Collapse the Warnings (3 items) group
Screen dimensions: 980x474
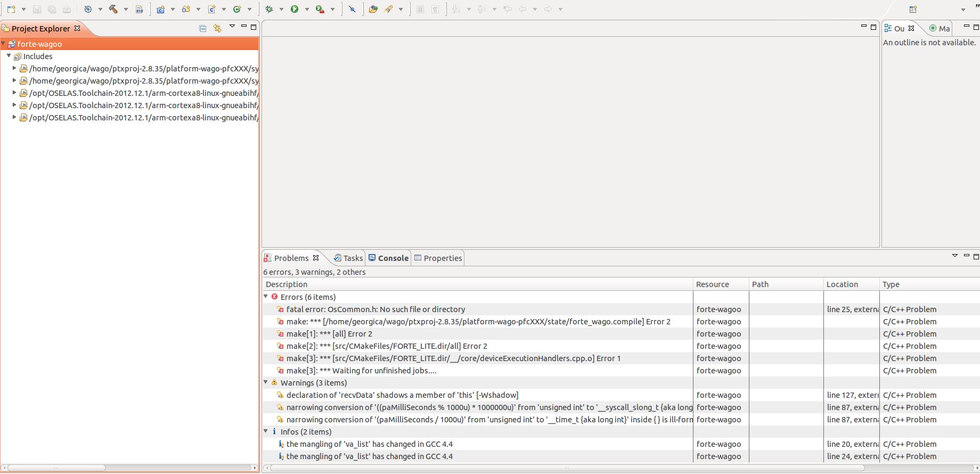(266, 382)
